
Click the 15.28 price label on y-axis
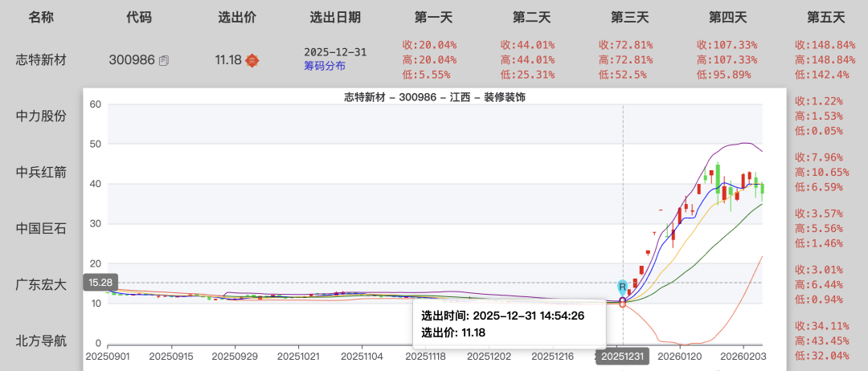[100, 283]
